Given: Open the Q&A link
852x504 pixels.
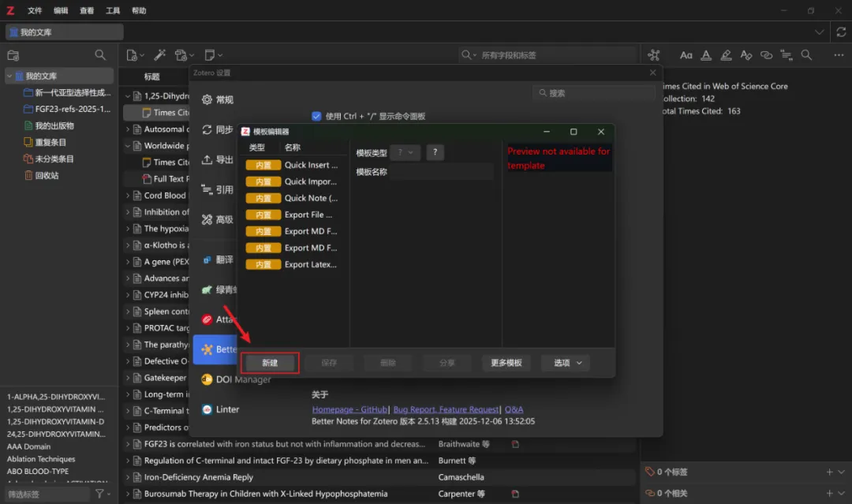Looking at the screenshot, I should (x=514, y=409).
